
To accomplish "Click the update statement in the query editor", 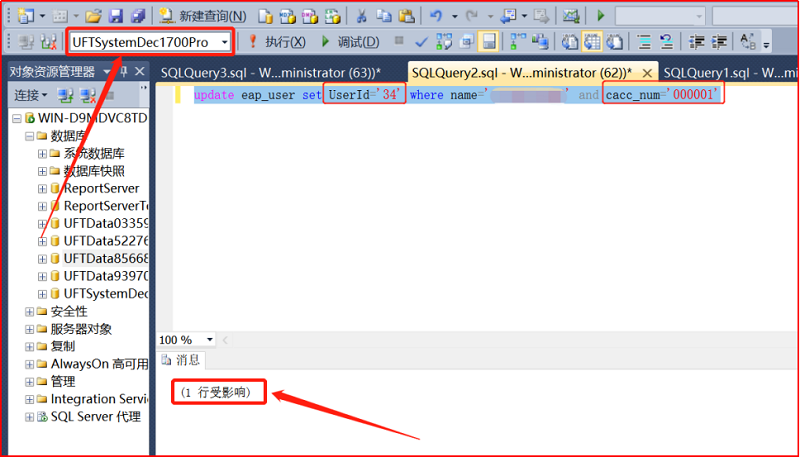I will pos(459,95).
